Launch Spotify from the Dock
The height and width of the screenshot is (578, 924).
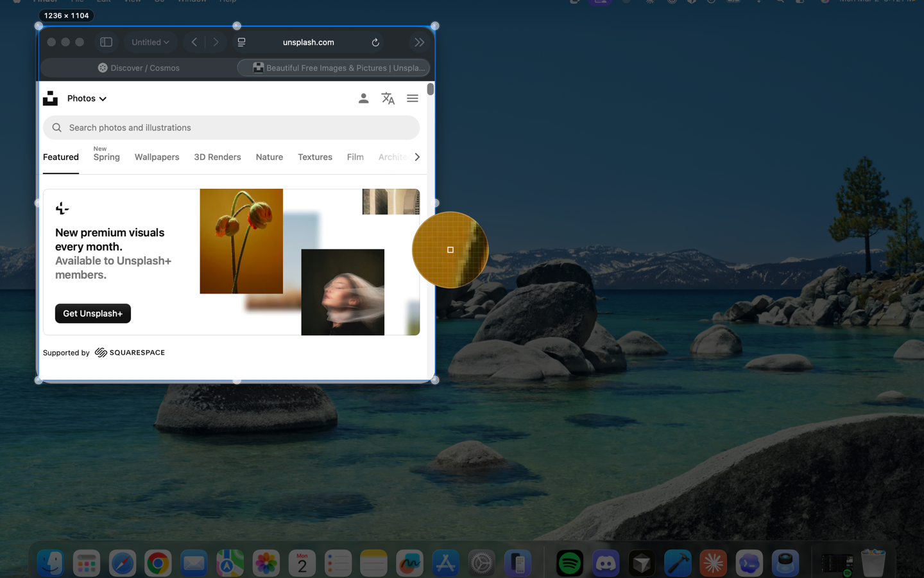570,563
